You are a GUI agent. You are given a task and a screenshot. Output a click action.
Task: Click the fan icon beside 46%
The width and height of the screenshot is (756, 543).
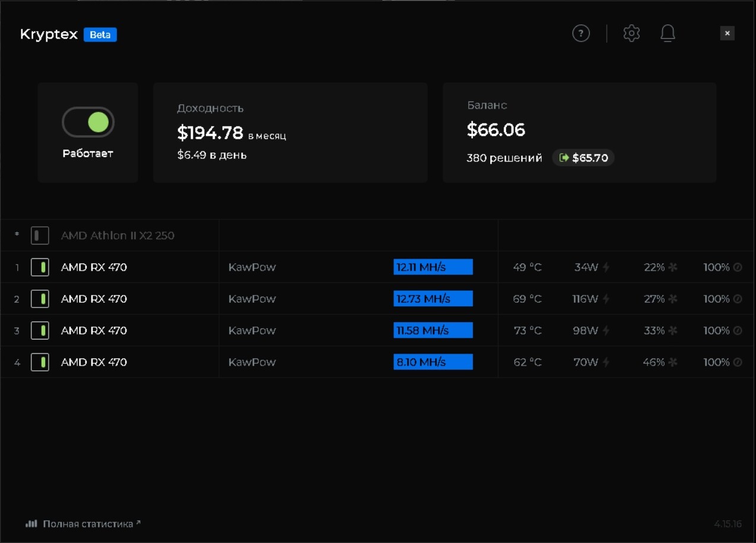[672, 362]
